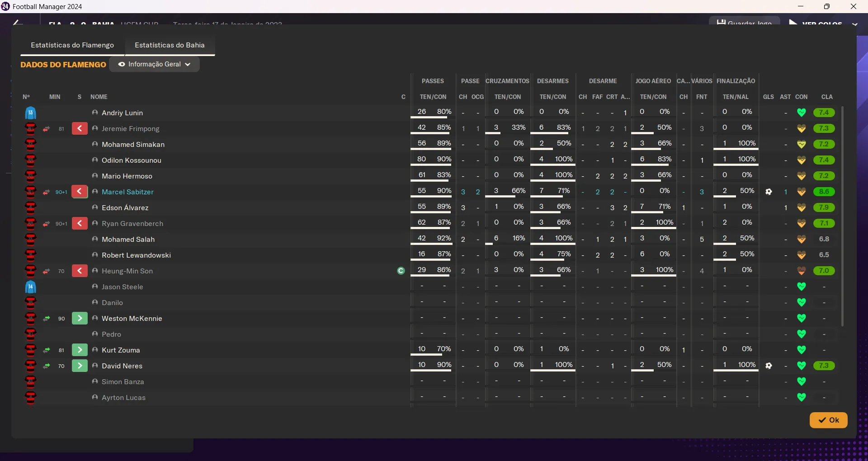Click Mohamed Simakan's shirt icon
868x461 pixels.
[30, 144]
